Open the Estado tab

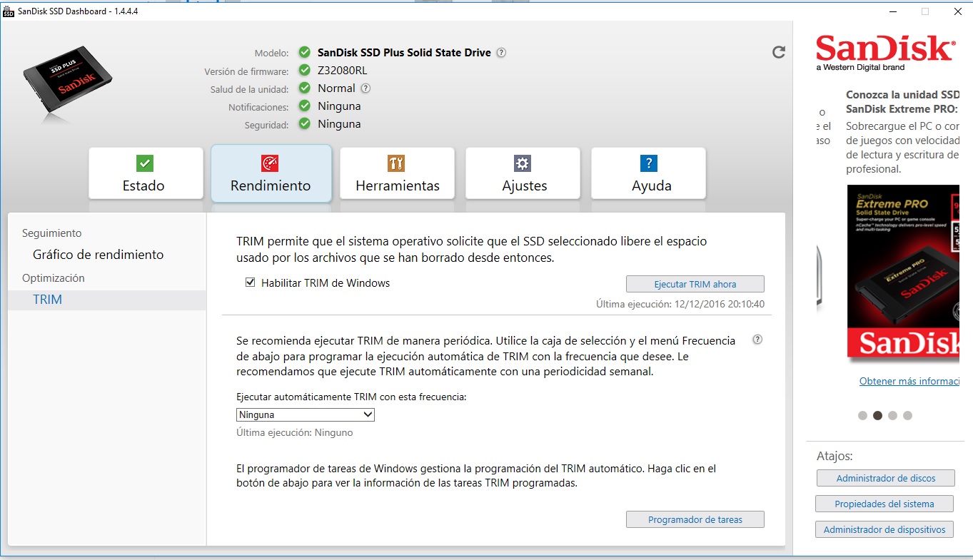point(146,173)
